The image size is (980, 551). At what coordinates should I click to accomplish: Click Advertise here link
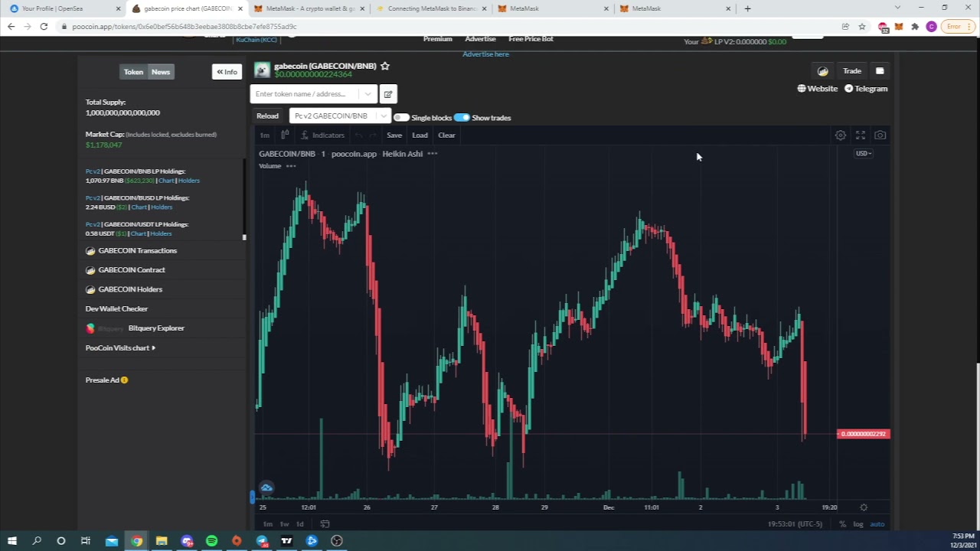485,54
